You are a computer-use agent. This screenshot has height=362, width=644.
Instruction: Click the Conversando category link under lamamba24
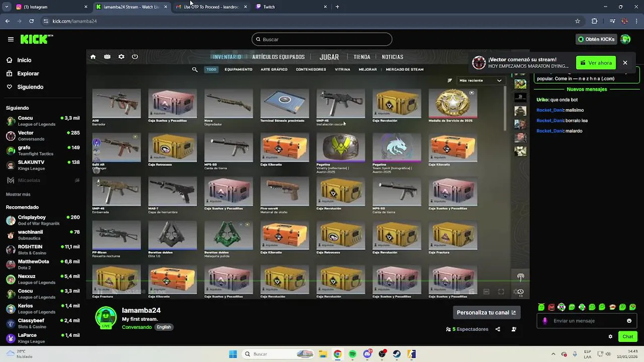point(137,327)
